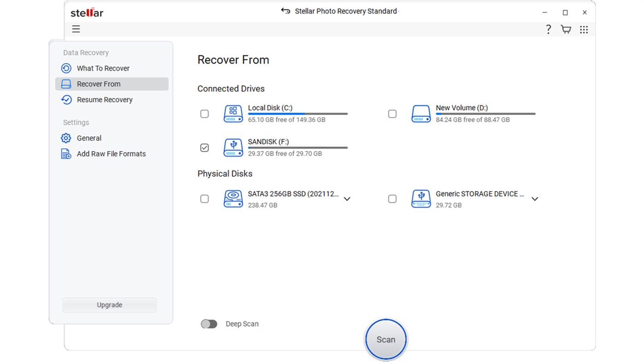Click the help question mark icon
Viewport: 644px width, 362px height.
[x=549, y=29]
